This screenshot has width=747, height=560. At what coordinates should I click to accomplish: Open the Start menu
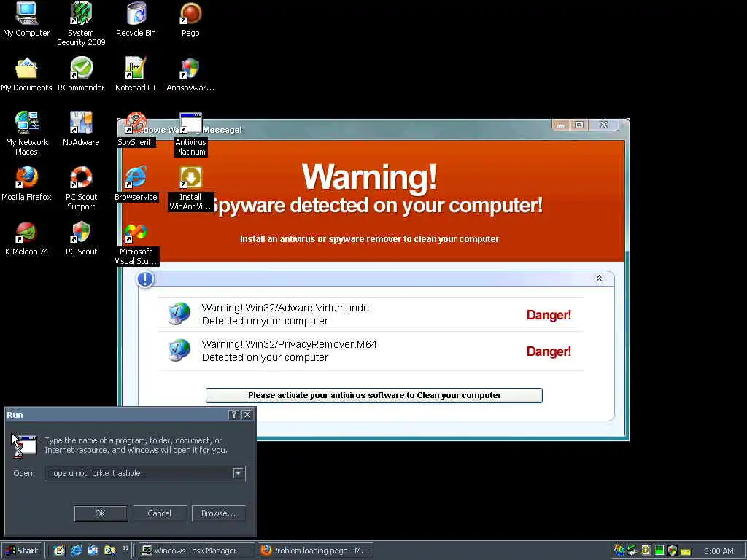(22, 551)
